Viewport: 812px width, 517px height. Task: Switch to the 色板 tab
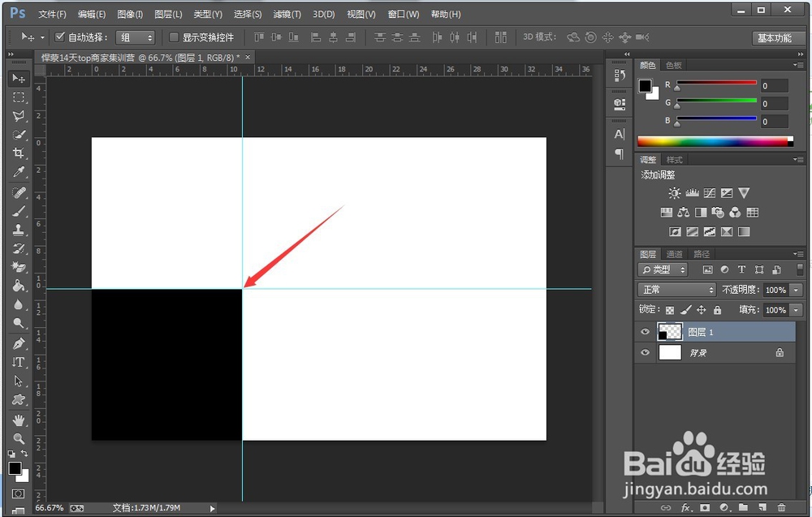(x=674, y=65)
